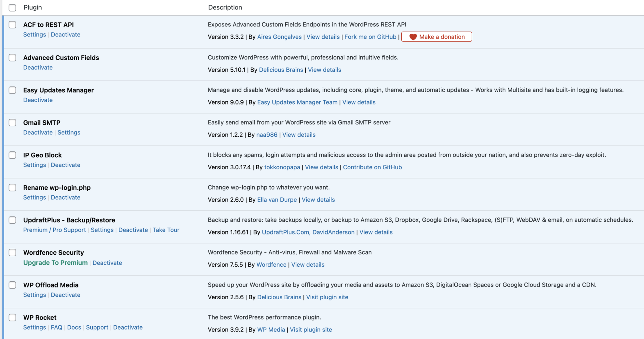Viewport: 644px width, 339px height.
Task: Check the WP Rocket checkbox
Action: coord(12,317)
